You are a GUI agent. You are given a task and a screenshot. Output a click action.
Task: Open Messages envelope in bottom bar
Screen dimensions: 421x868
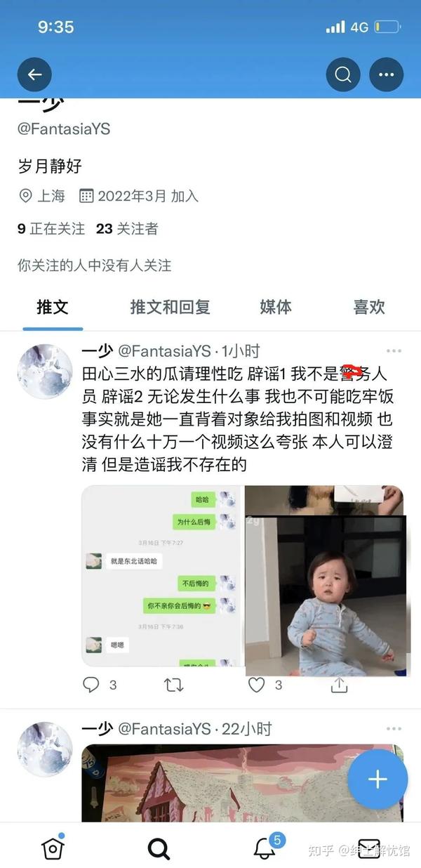pyautogui.click(x=369, y=848)
